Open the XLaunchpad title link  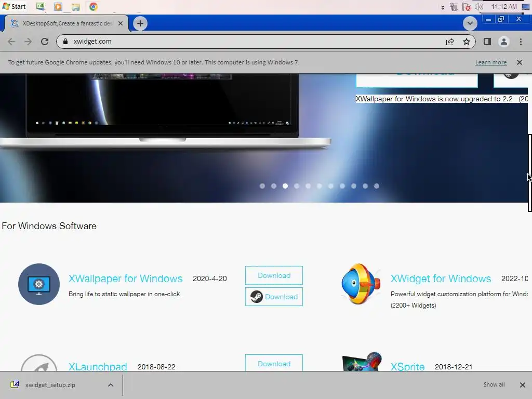[x=98, y=366]
